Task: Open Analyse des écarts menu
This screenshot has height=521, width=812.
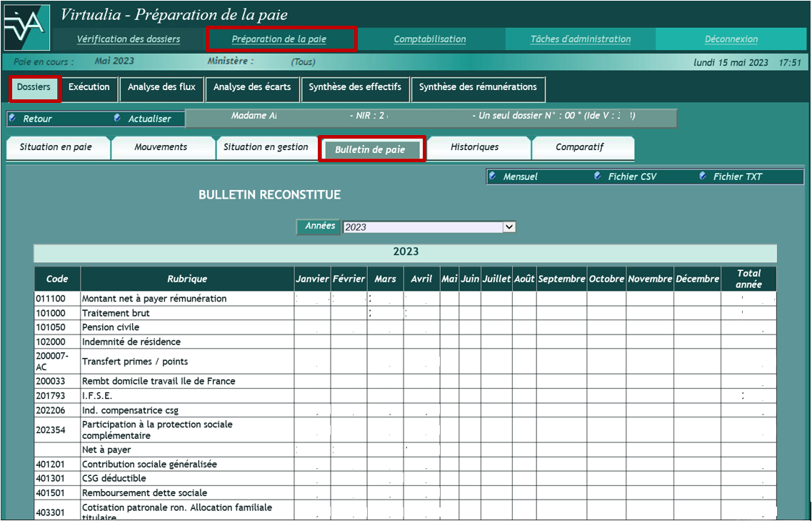Action: tap(252, 87)
